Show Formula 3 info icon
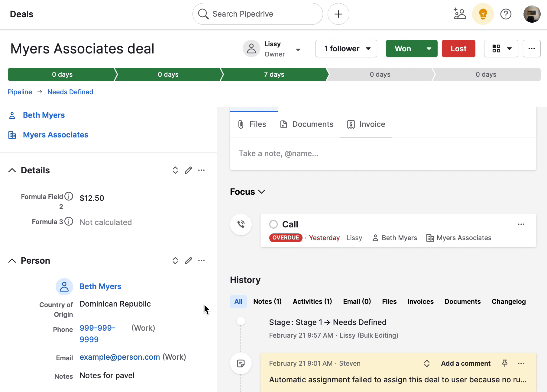The image size is (547, 392). pyautogui.click(x=69, y=221)
